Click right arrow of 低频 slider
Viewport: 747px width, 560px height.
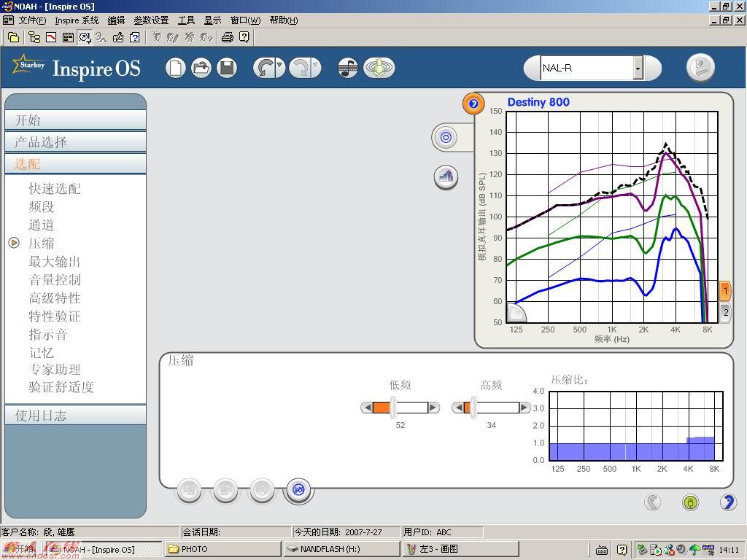433,408
